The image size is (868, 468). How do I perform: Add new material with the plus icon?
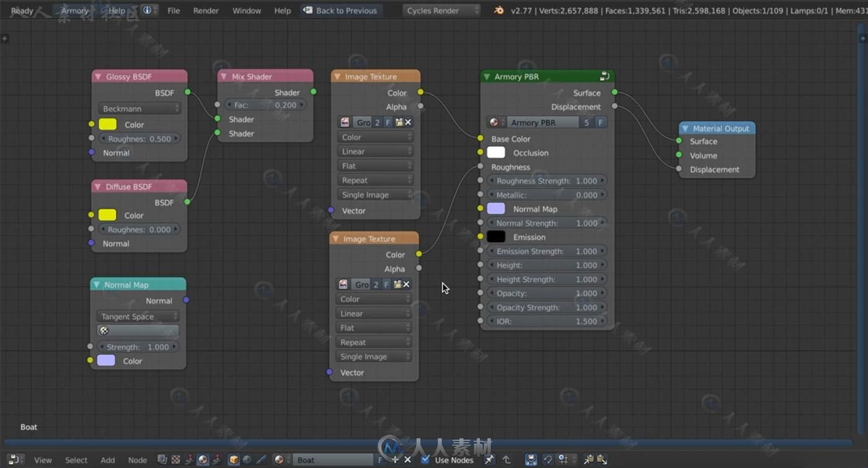[x=395, y=460]
